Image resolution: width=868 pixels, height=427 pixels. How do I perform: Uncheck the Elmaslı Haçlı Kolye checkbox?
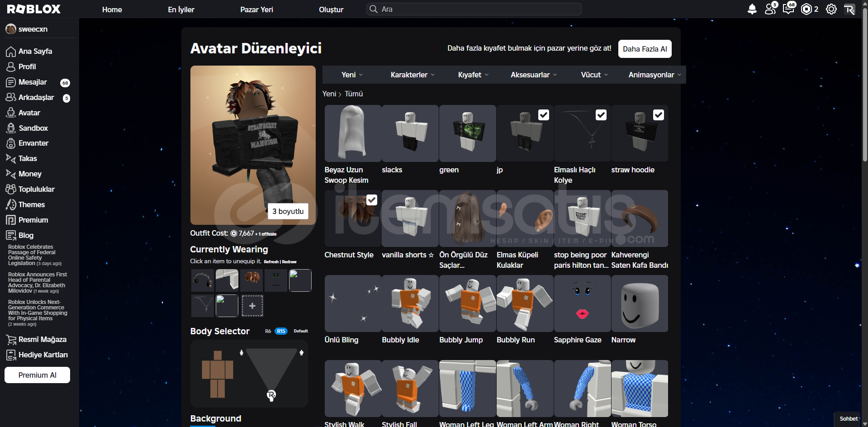(x=601, y=115)
